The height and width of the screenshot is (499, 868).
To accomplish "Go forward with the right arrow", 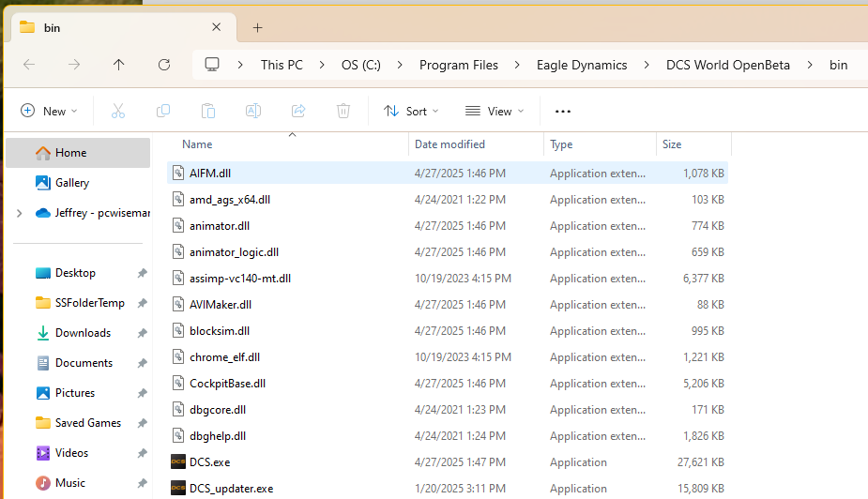I will [x=74, y=65].
